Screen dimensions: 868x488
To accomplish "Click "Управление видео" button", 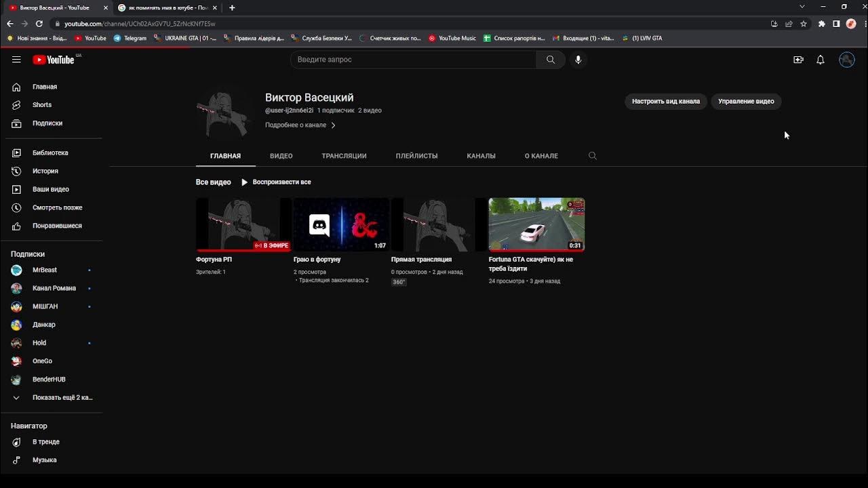I will 746,101.
